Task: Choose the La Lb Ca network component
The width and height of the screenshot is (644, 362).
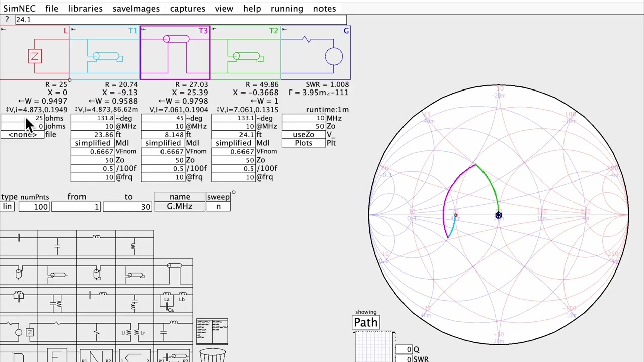Action: (x=174, y=301)
